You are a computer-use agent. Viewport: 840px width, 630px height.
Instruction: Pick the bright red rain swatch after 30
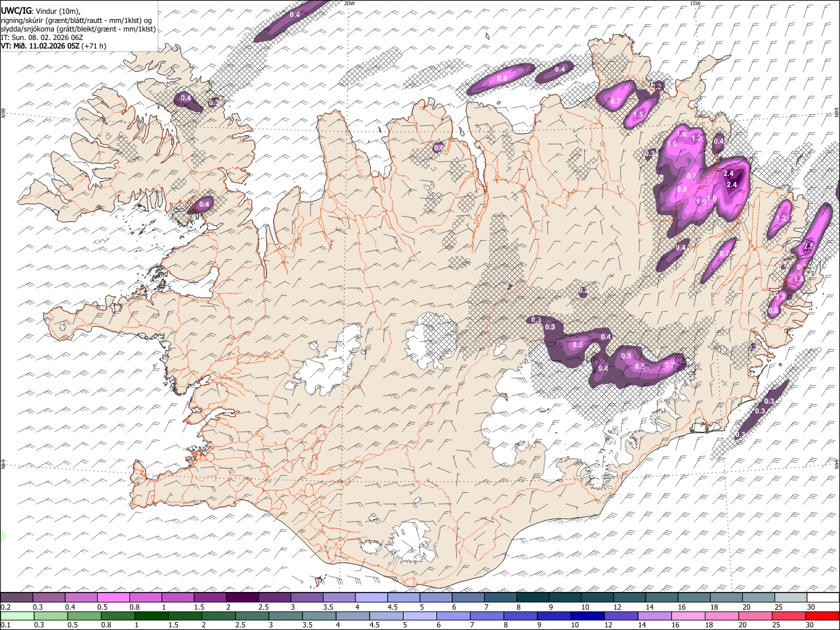pos(822,616)
